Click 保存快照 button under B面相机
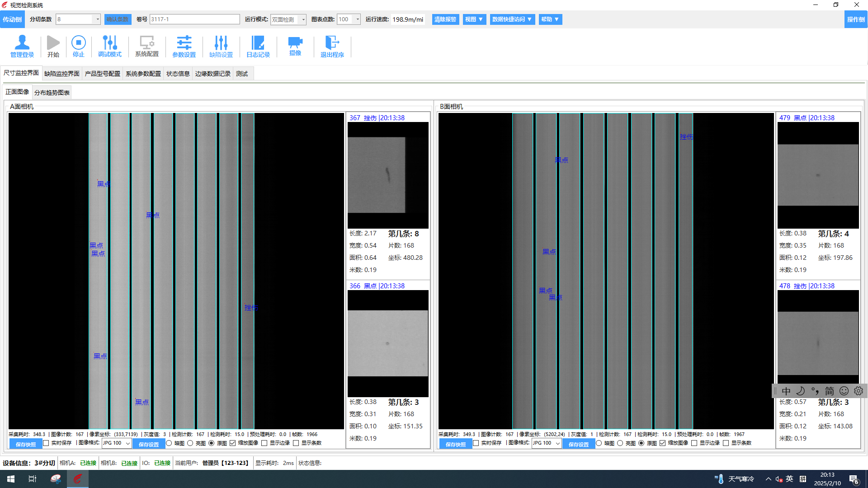 click(x=455, y=444)
